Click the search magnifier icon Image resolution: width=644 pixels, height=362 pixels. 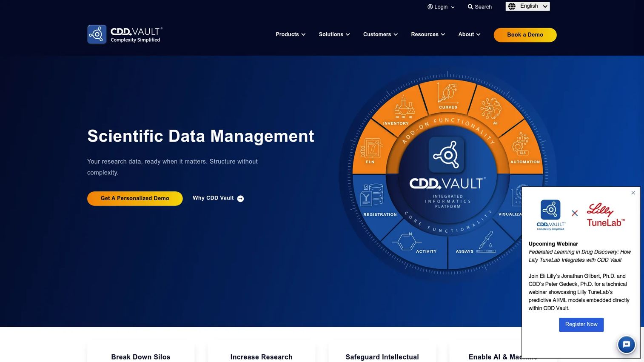(x=470, y=7)
